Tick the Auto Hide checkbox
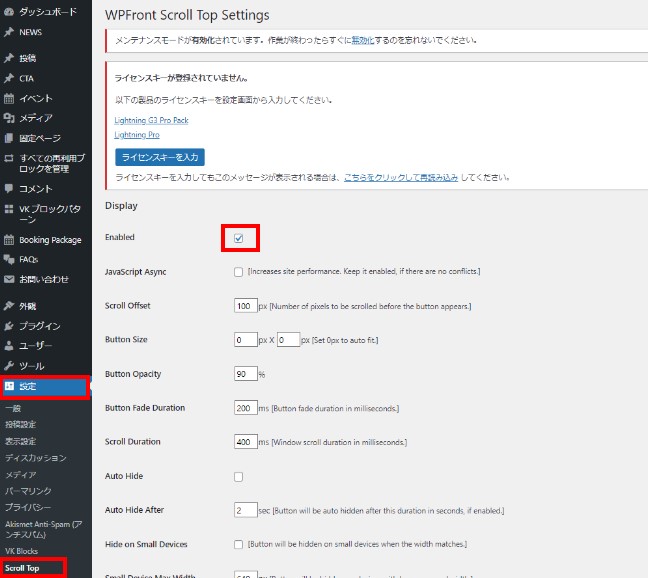 (238, 476)
